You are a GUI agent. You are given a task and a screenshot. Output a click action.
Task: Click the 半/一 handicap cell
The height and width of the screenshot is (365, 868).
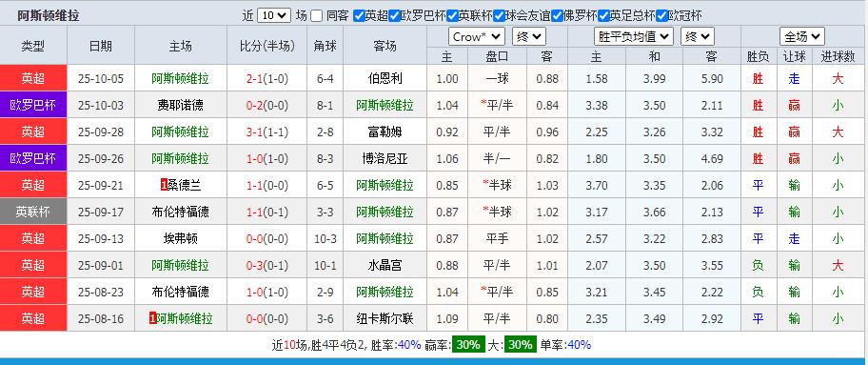pyautogui.click(x=497, y=158)
